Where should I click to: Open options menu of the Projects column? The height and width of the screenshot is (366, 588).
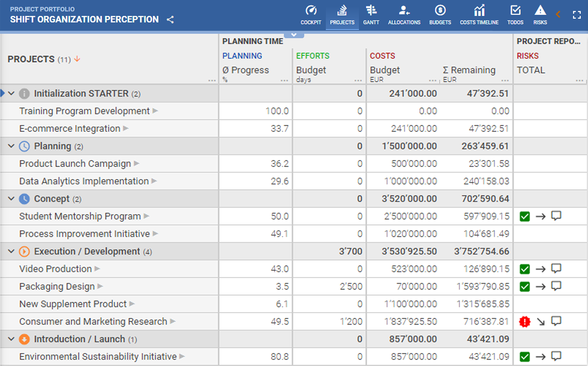click(x=212, y=80)
